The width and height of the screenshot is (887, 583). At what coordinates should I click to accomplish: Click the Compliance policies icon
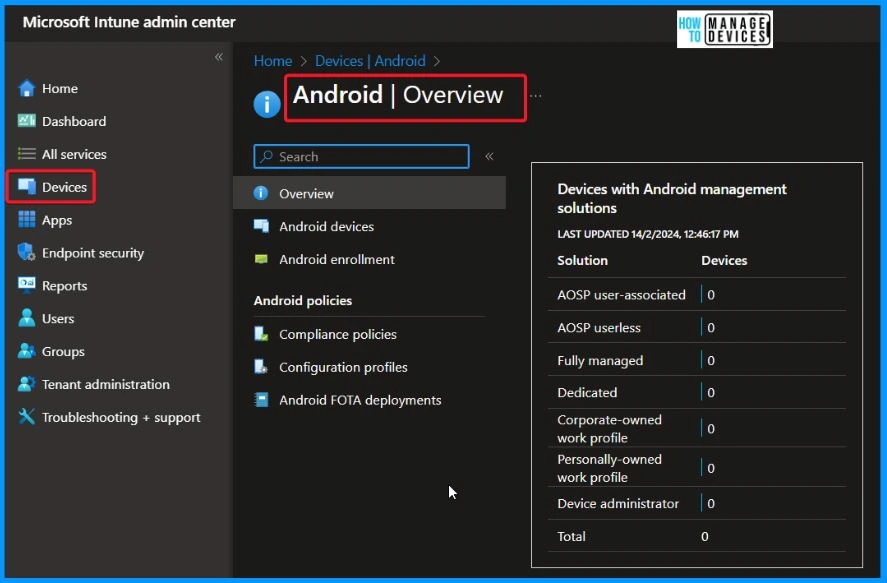(x=261, y=334)
